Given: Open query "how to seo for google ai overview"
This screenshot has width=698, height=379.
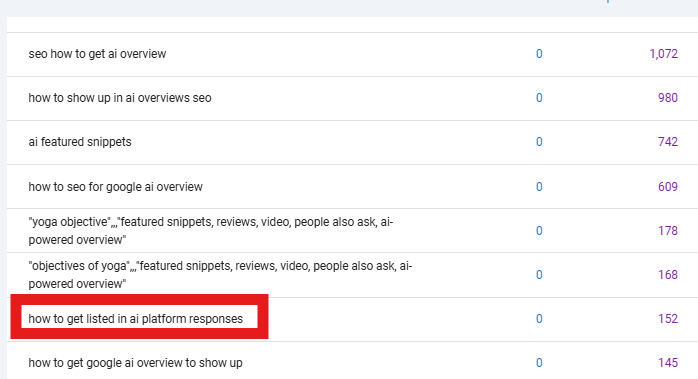Looking at the screenshot, I should 115,187.
